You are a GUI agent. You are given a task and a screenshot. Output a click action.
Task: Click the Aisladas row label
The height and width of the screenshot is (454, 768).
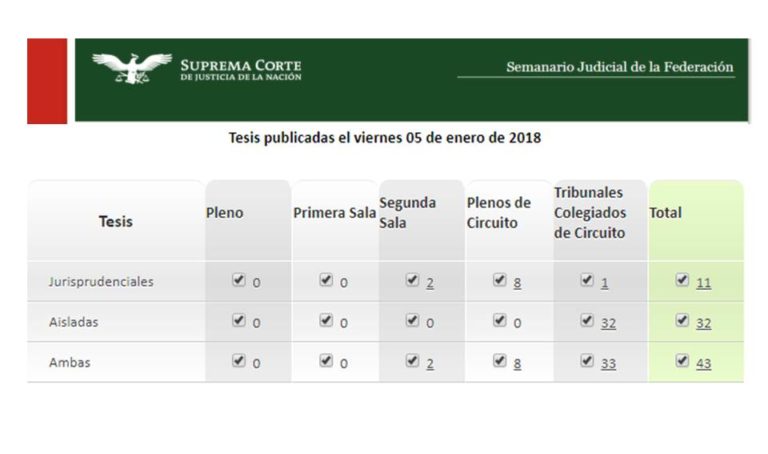pyautogui.click(x=73, y=322)
